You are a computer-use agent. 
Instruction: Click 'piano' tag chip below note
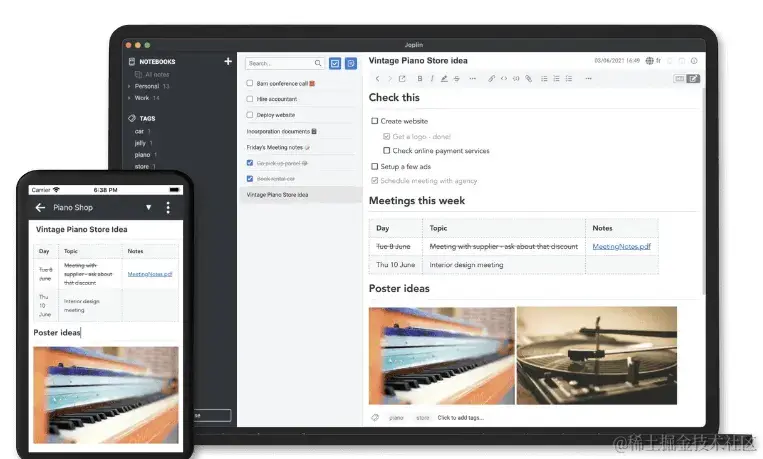pyautogui.click(x=397, y=418)
